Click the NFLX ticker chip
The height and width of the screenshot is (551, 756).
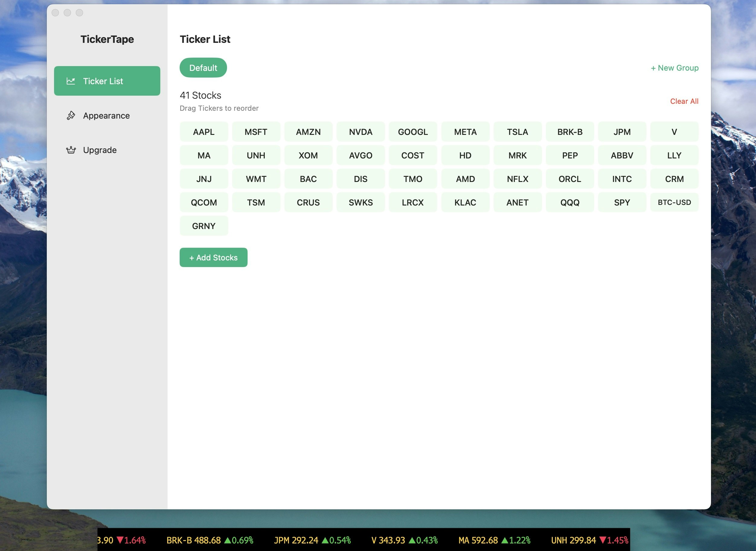517,179
